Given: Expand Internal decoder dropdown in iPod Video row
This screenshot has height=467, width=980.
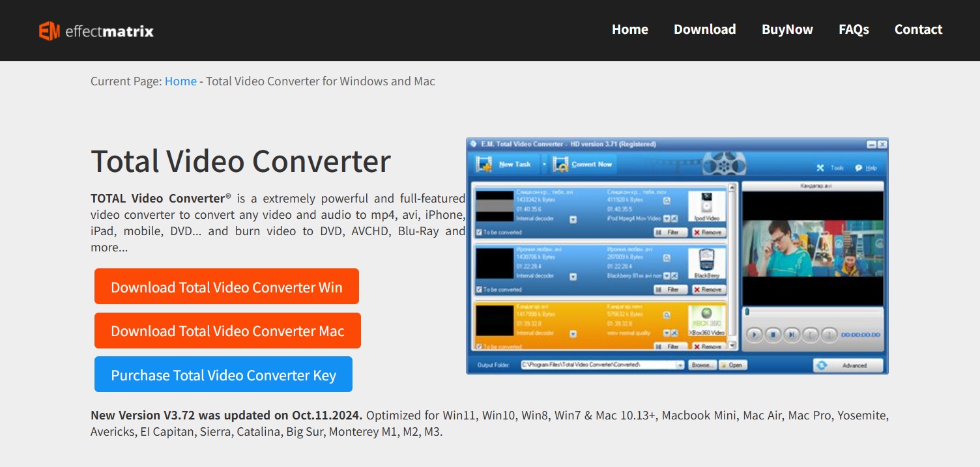Looking at the screenshot, I should pyautogui.click(x=573, y=219).
